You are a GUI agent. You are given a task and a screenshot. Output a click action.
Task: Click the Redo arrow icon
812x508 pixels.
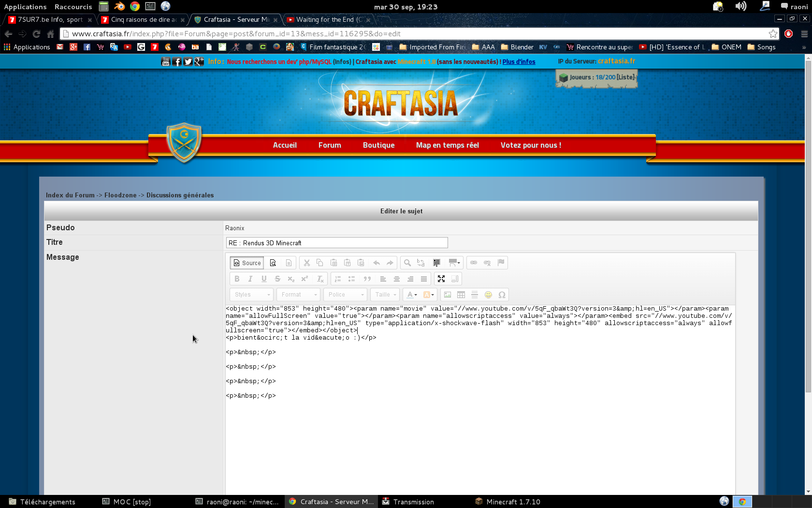coord(390,263)
